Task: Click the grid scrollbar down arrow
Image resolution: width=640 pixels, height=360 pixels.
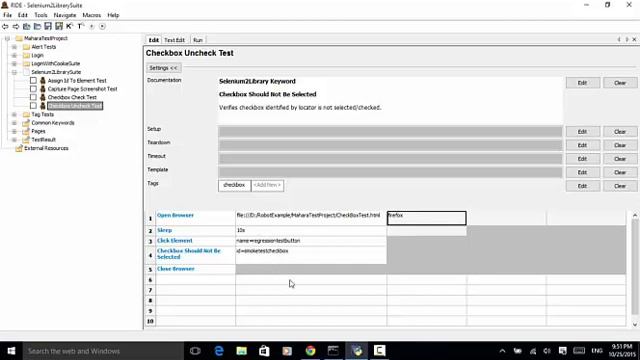Action: (635, 324)
